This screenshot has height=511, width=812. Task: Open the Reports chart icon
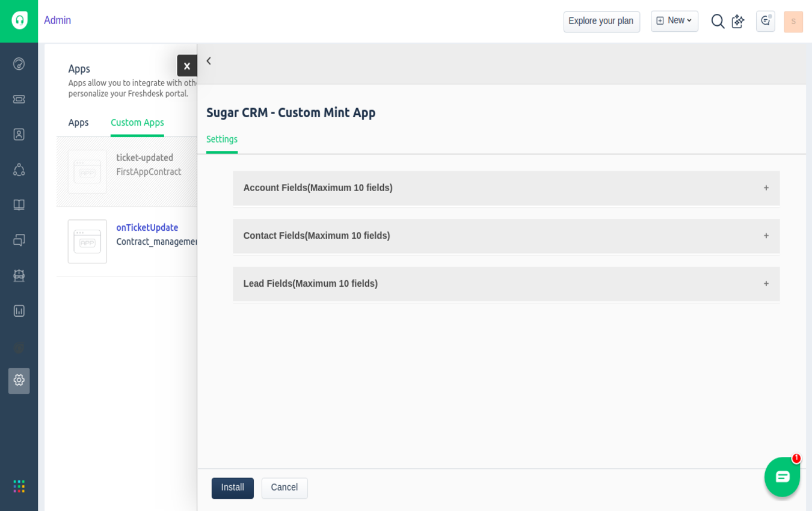19,311
